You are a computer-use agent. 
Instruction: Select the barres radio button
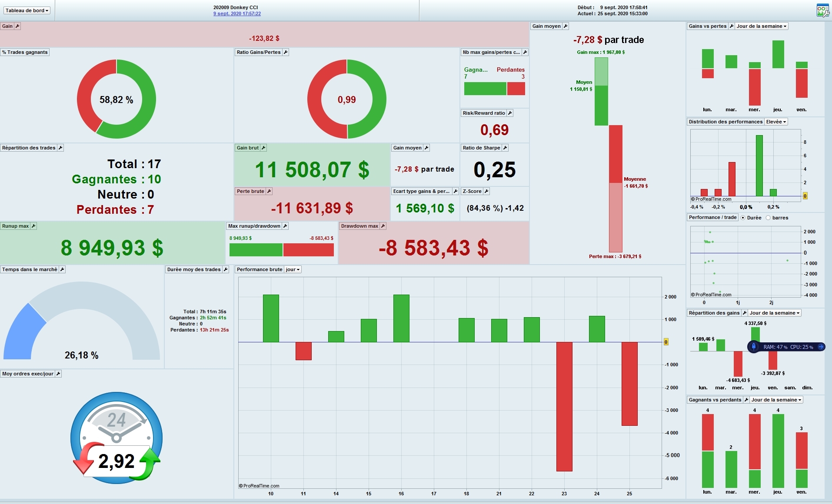[x=768, y=218]
